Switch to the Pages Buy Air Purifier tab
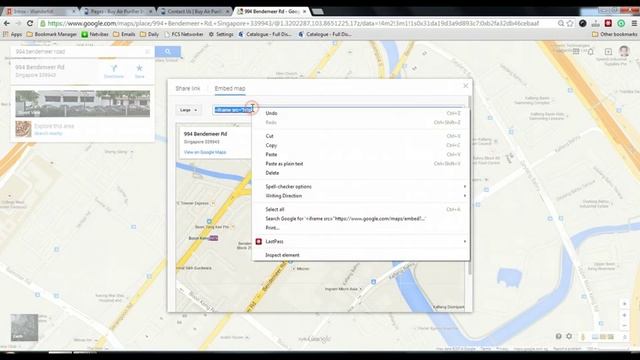Viewport: 640px width, 360px height. click(x=117, y=11)
